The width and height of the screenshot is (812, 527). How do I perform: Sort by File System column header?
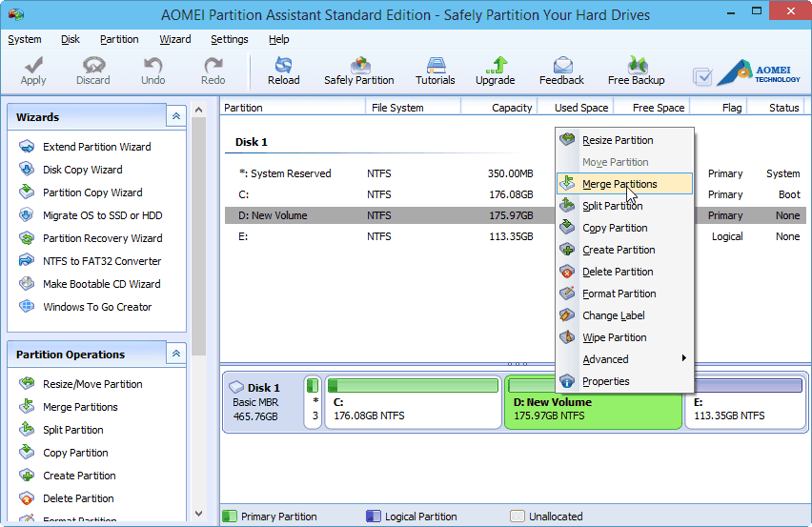tap(413, 108)
